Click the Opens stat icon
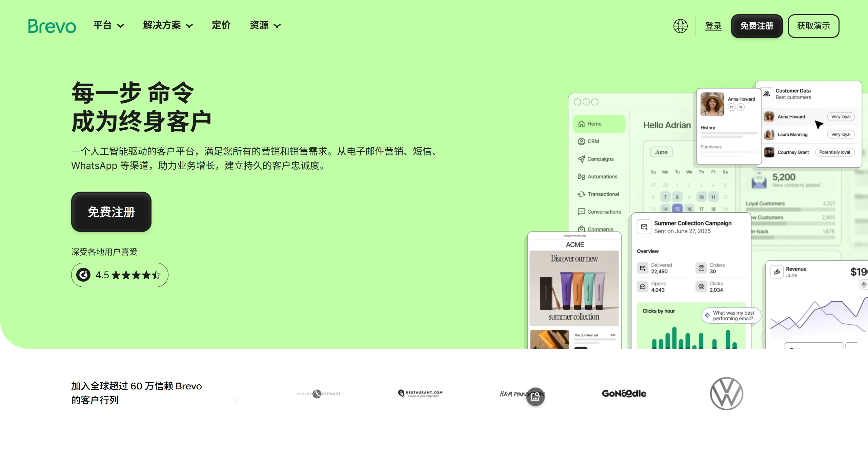868x473 pixels. click(643, 286)
